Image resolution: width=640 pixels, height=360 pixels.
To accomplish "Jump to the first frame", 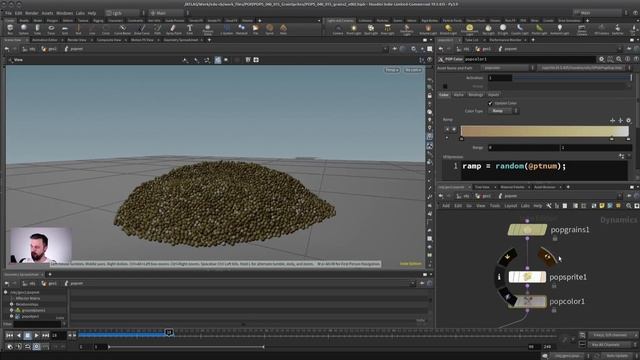I will pos(9,336).
